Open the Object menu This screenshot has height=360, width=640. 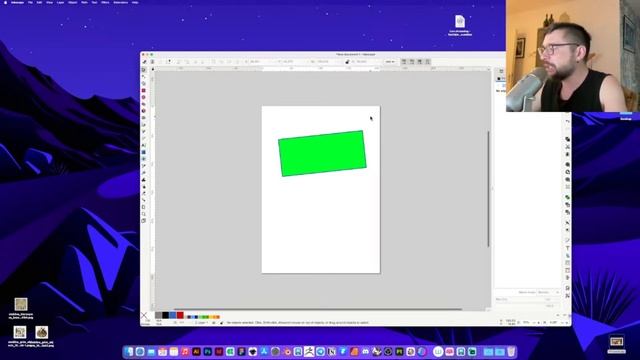pos(73,2)
